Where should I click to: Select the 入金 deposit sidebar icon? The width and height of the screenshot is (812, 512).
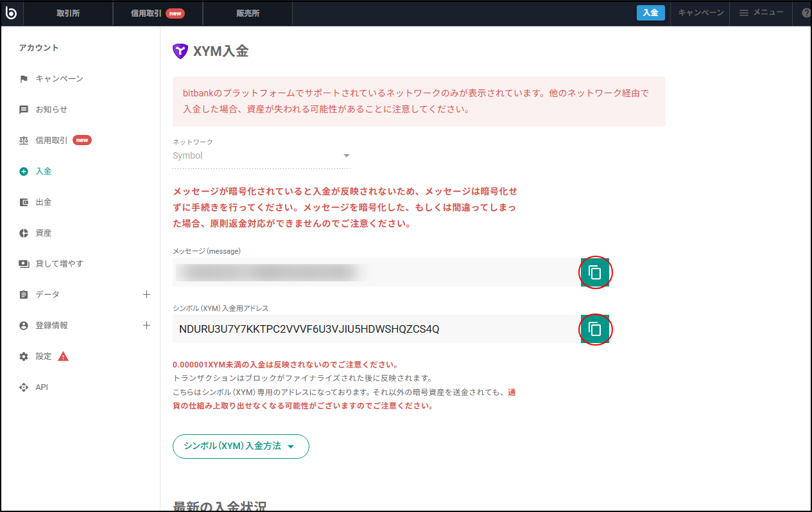[x=23, y=171]
